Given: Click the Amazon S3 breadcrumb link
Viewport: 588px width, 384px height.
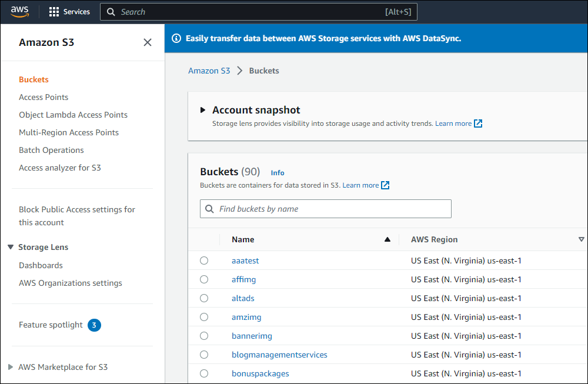Looking at the screenshot, I should (x=209, y=71).
